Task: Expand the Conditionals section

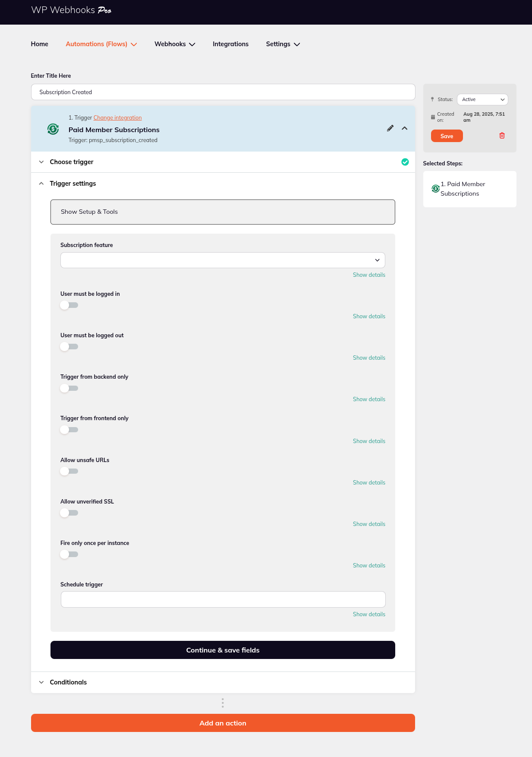Action: click(x=223, y=682)
